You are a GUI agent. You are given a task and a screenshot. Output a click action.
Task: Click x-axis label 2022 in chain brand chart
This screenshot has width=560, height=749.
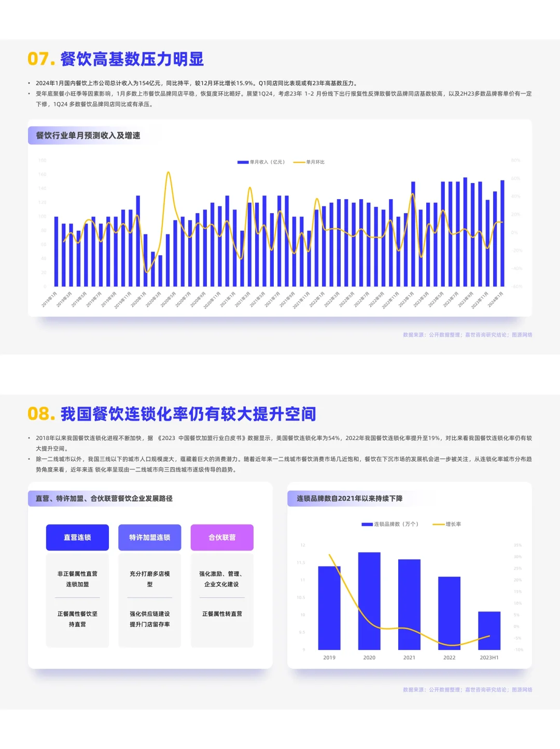449,658
